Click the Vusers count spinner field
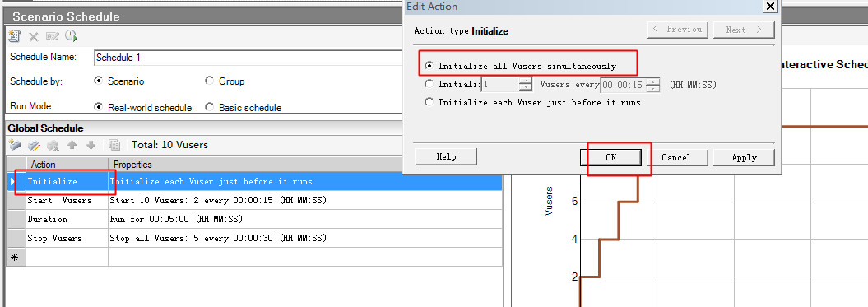Screen dimensions: 868x307 pyautogui.click(x=507, y=85)
